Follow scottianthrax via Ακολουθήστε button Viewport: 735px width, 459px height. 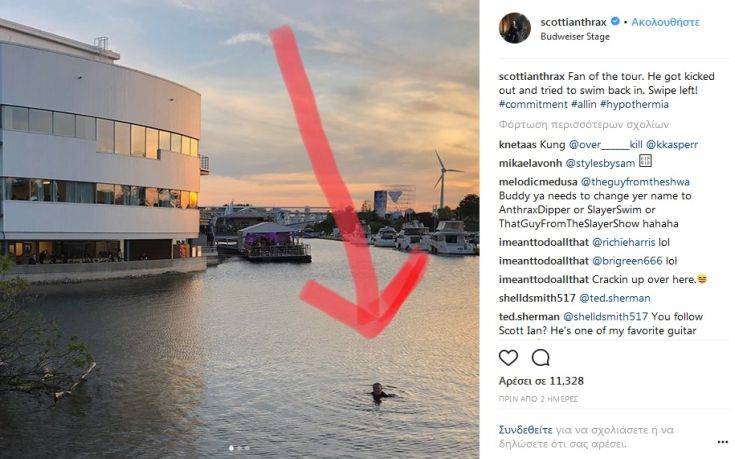pyautogui.click(x=665, y=21)
